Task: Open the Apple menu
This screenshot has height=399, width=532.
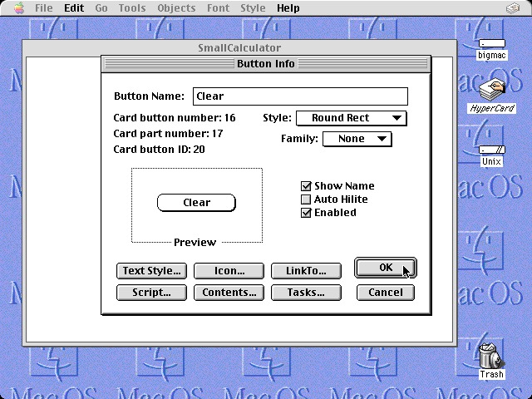Action: [19, 7]
